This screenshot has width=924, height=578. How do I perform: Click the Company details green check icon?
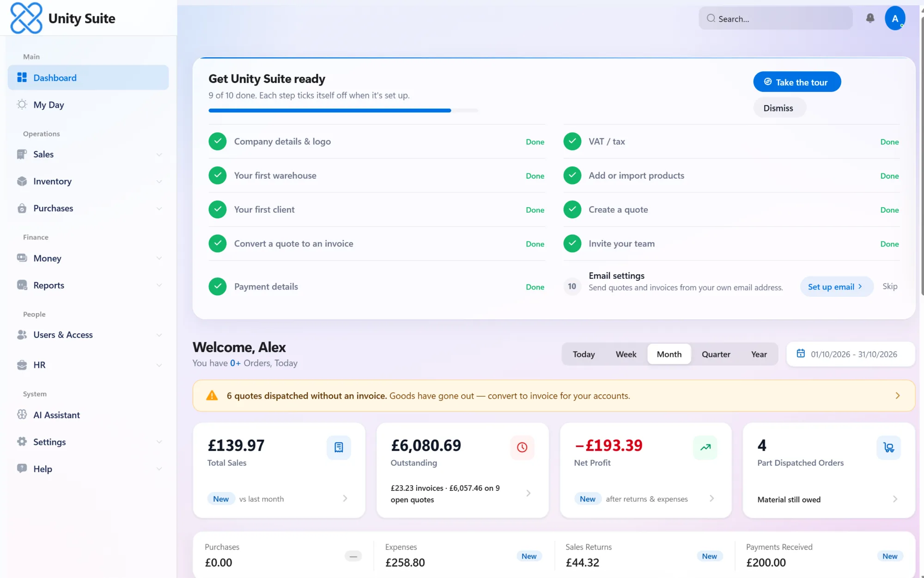pos(218,141)
